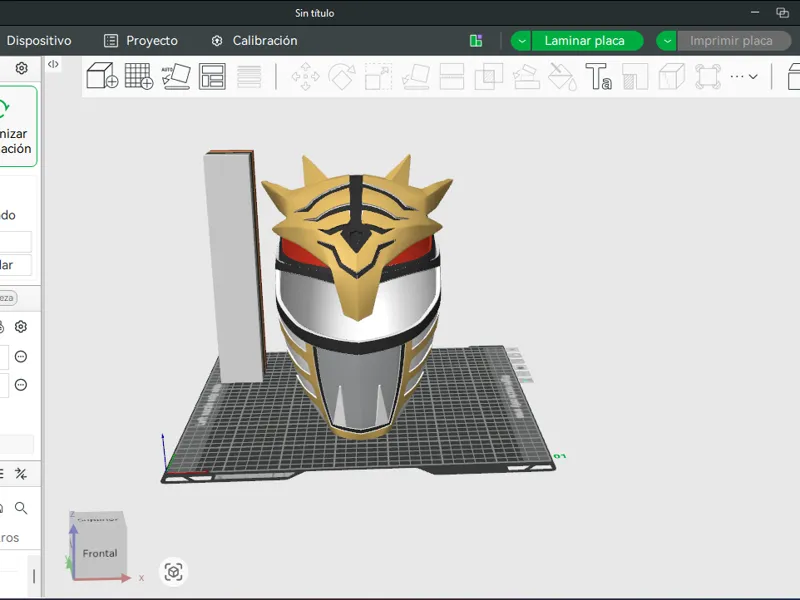800x600 pixels.
Task: Search settings with the magnifier icon
Action: [x=21, y=508]
